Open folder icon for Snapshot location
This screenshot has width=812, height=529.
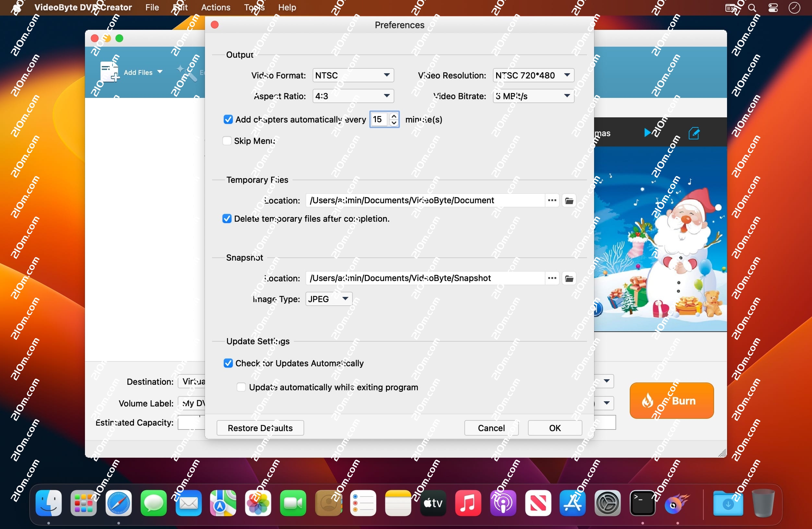[569, 278]
